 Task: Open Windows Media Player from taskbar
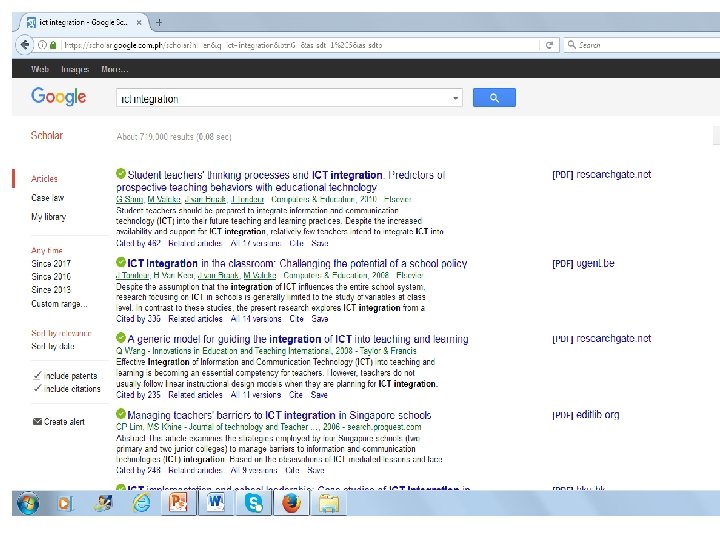click(x=65, y=503)
